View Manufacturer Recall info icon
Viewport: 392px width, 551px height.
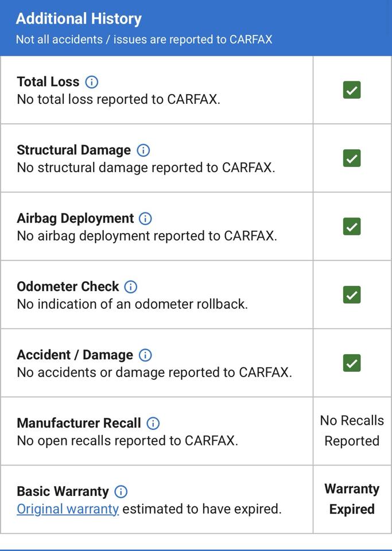153,423
